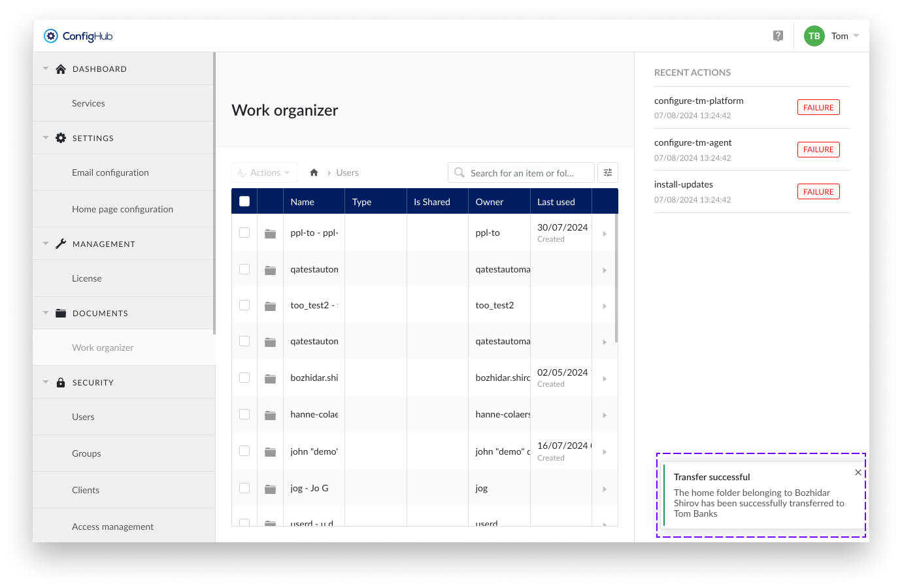Screen dimensions: 902x588
Task: Click the FAILURE badge for configure-tm-platform
Action: click(818, 106)
